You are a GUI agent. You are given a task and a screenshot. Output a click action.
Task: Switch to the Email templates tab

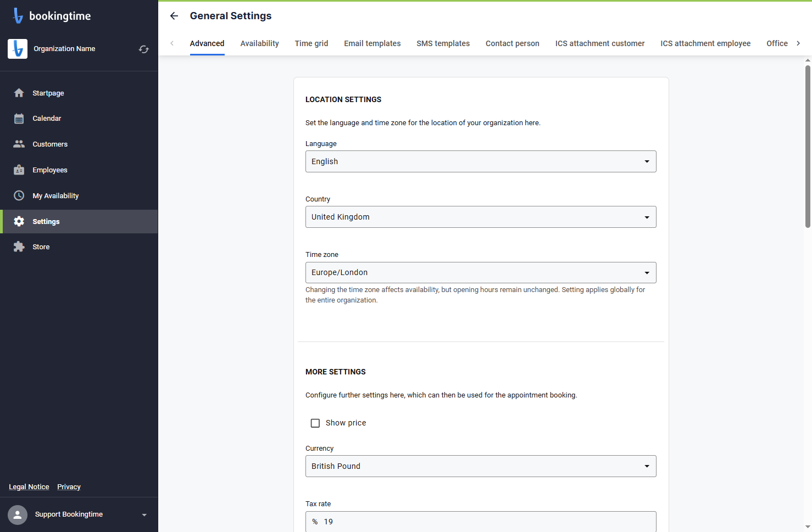coord(372,43)
